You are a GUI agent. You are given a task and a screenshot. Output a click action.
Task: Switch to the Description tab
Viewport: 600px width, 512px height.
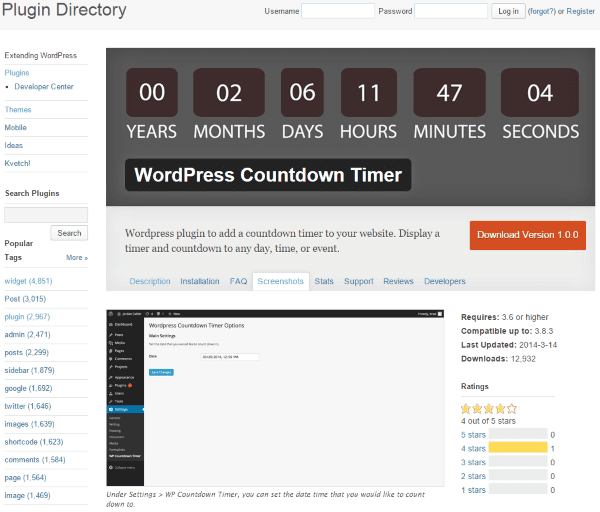click(150, 282)
